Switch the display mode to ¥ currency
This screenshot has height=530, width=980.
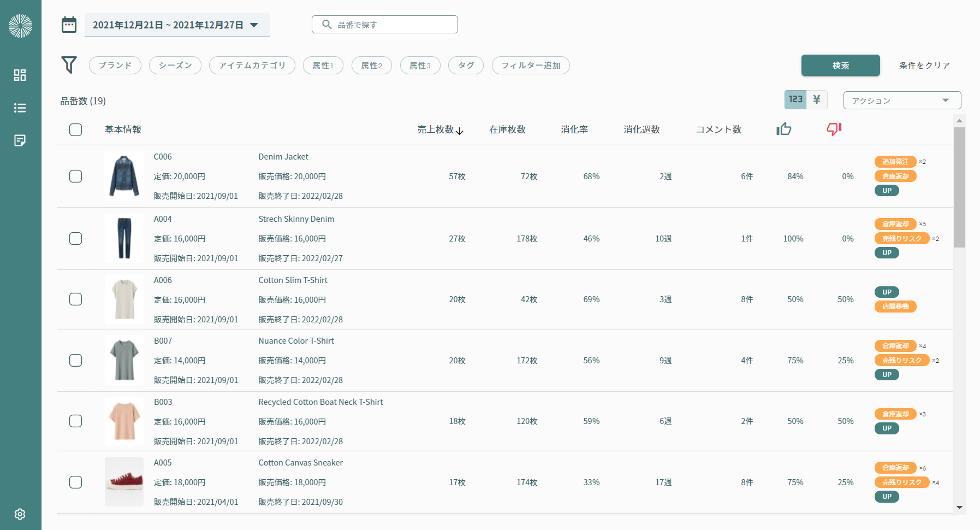tap(816, 99)
